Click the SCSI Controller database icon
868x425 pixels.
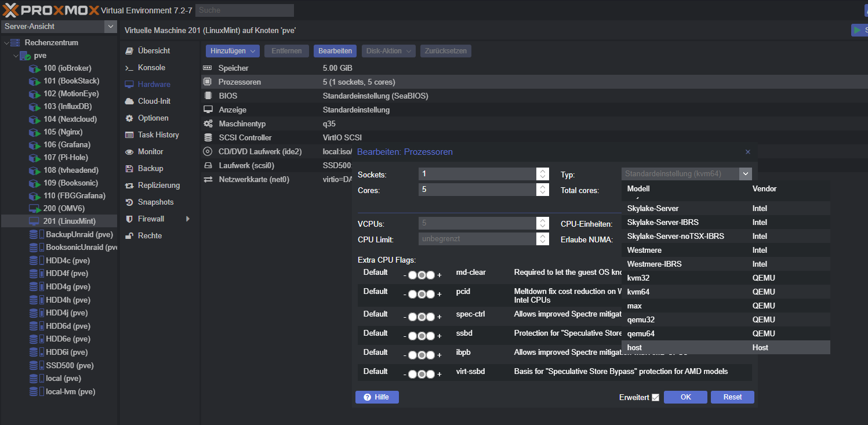(x=208, y=138)
